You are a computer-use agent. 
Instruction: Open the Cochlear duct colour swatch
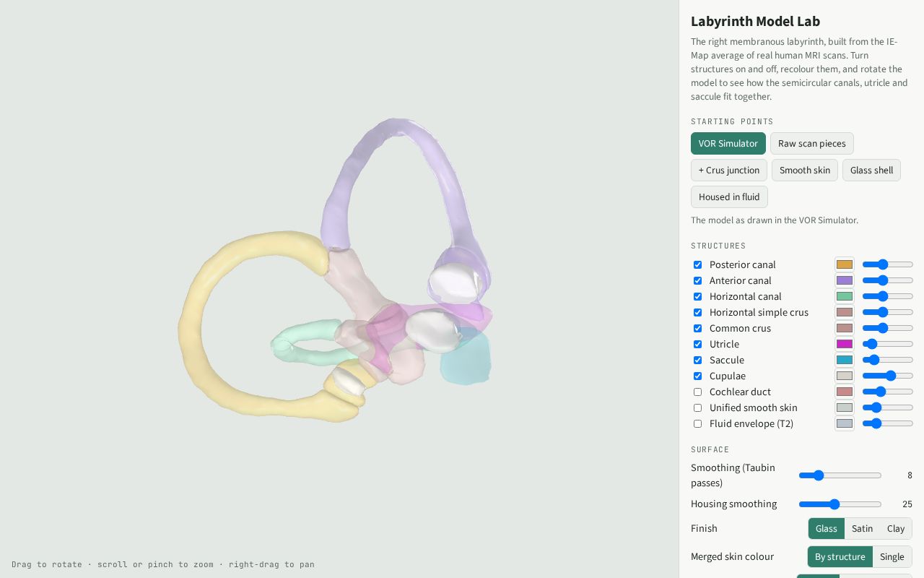pyautogui.click(x=845, y=392)
